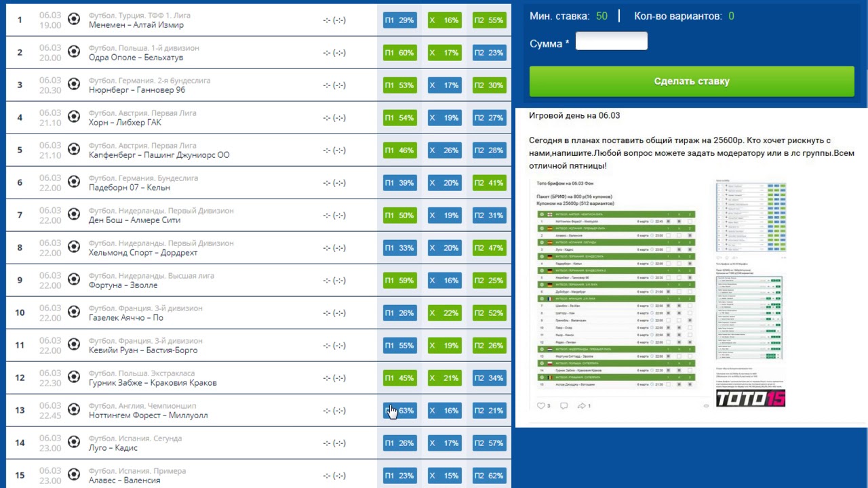Image resolution: width=868 pixels, height=488 pixels.
Task: Focus the Сумма amount input field
Action: [612, 42]
